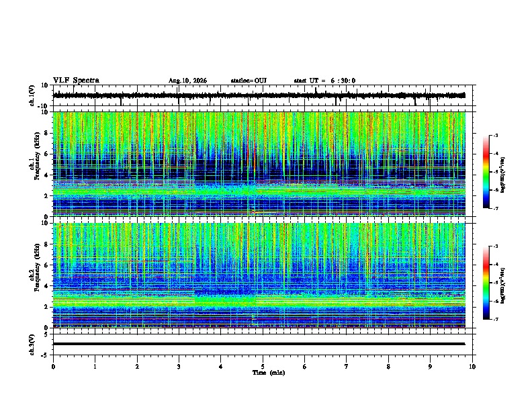Click the ch.1 "Frequency (kHz)" axis label

pyautogui.click(x=37, y=156)
